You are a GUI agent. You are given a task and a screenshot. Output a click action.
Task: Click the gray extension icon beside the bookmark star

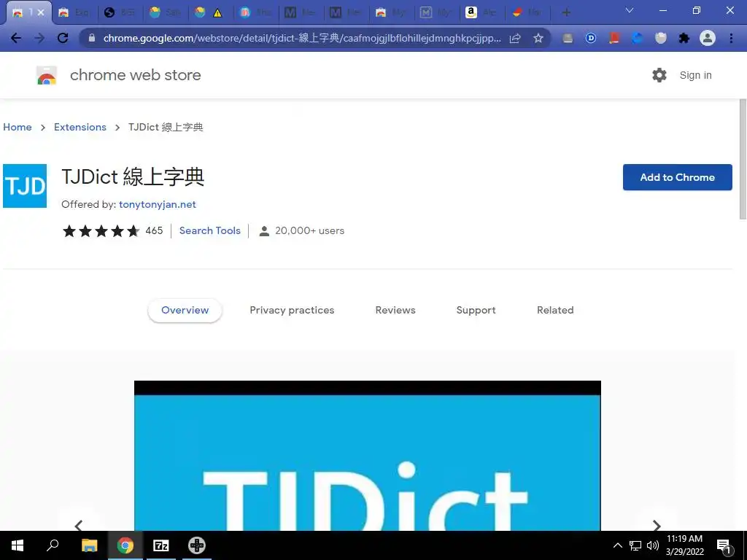(568, 38)
